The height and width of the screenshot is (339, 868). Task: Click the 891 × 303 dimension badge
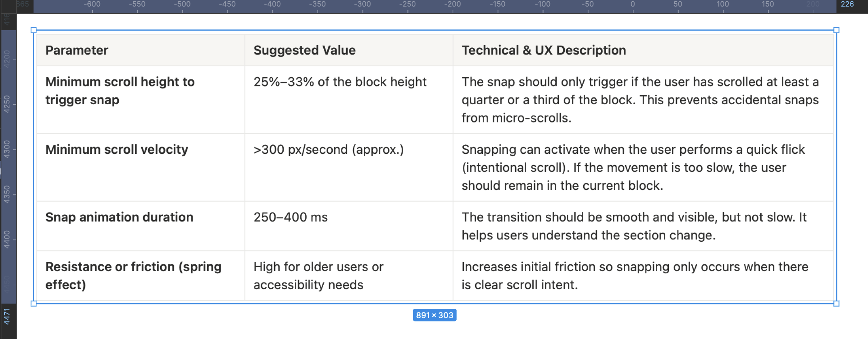click(x=434, y=315)
